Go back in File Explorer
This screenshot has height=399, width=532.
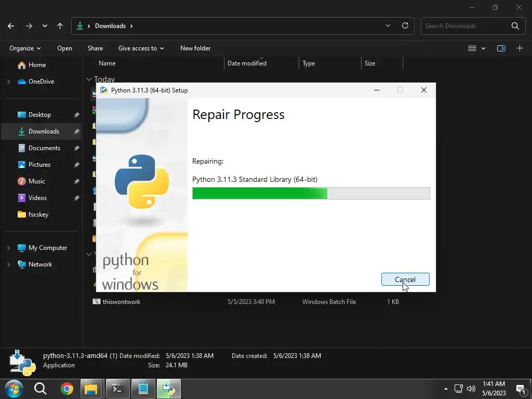pos(11,26)
